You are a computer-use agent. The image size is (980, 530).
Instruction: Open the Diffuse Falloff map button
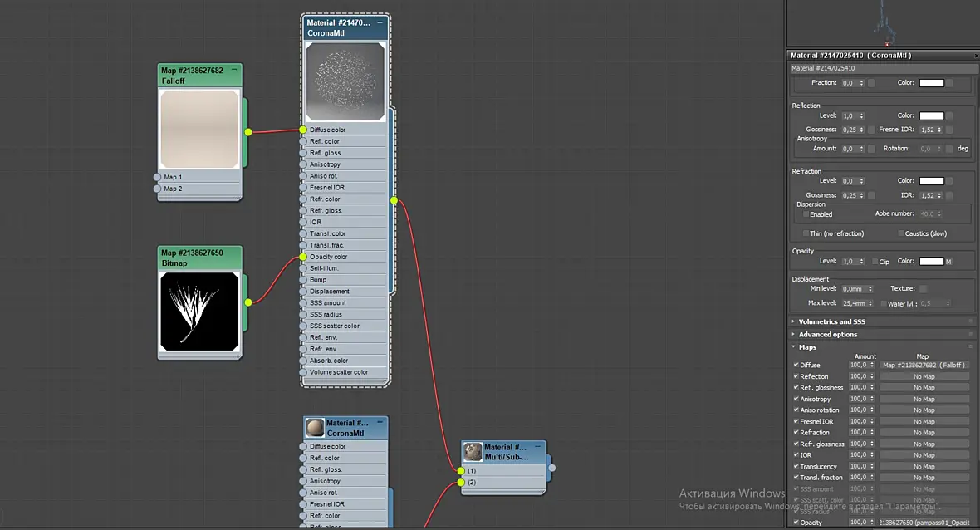924,365
